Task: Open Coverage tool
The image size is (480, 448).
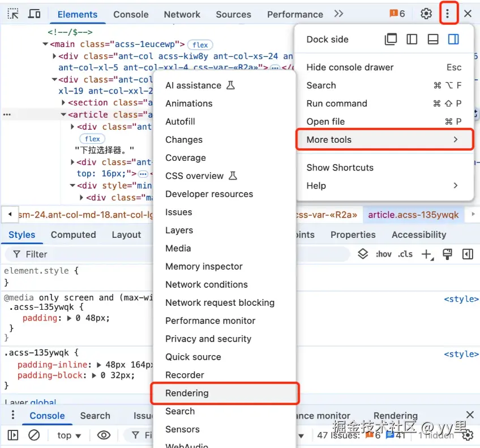Action: click(x=225, y=157)
